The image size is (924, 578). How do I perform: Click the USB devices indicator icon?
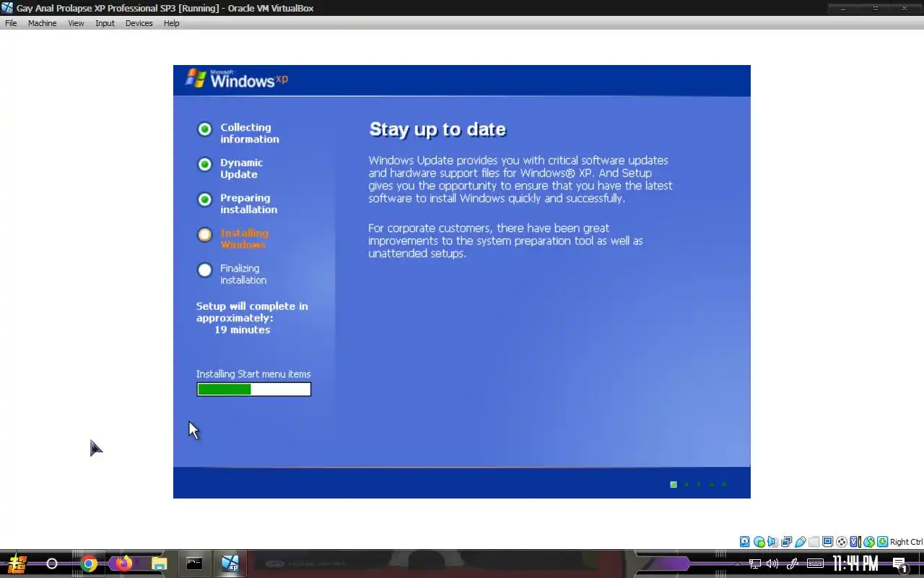pyautogui.click(x=801, y=542)
